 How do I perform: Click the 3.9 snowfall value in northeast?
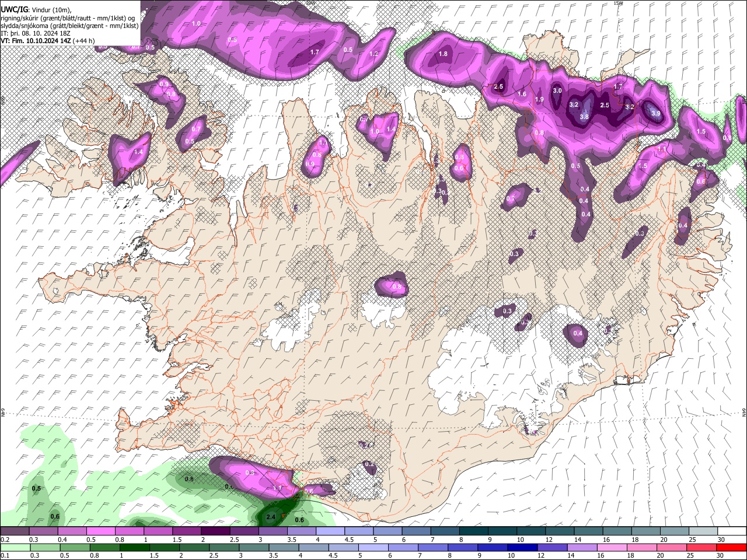(655, 113)
